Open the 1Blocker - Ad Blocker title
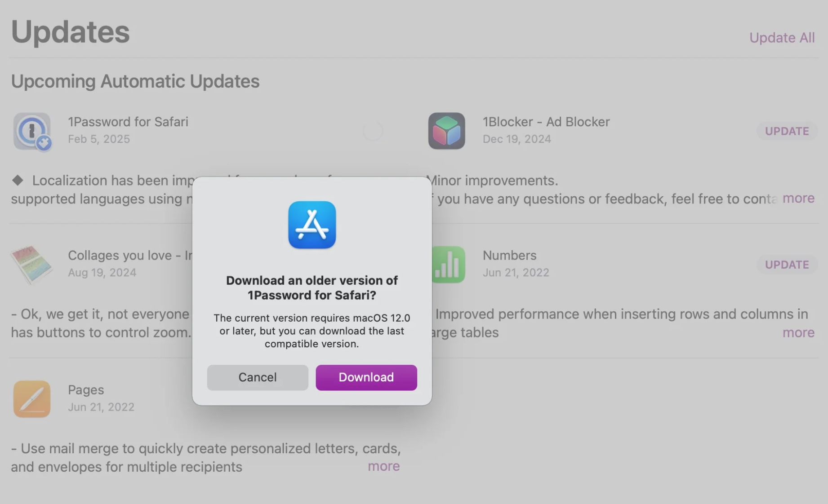The image size is (828, 504). pyautogui.click(x=546, y=122)
